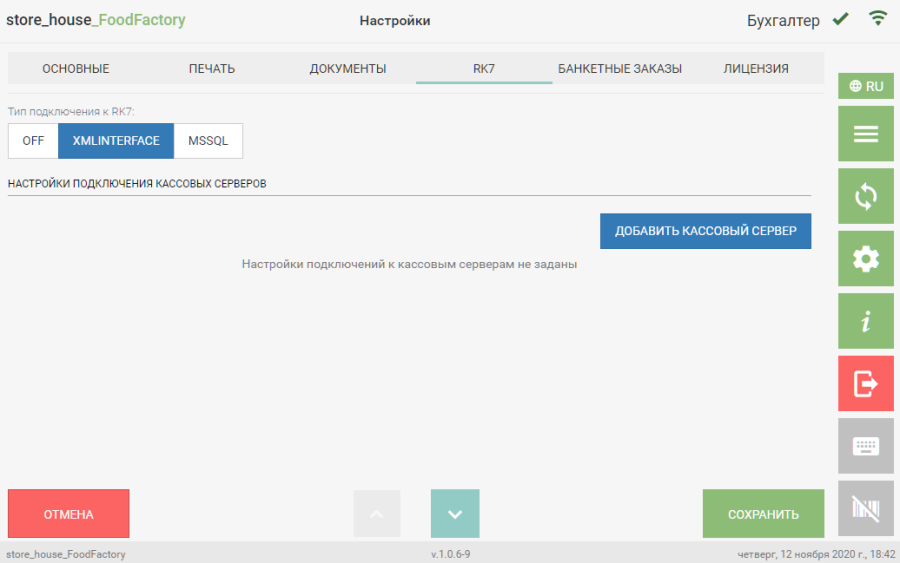900x563 pixels.
Task: Set RK7 connection type to OFF
Action: point(33,141)
